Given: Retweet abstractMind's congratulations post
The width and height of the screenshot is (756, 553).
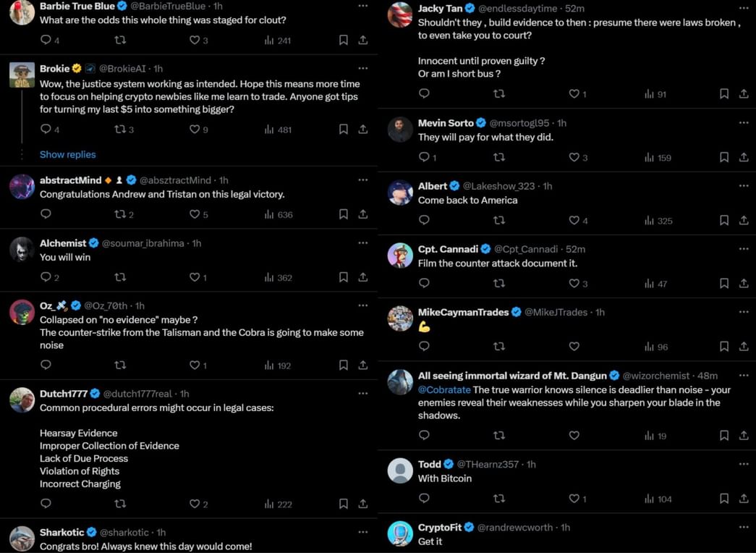Looking at the screenshot, I should tap(119, 214).
